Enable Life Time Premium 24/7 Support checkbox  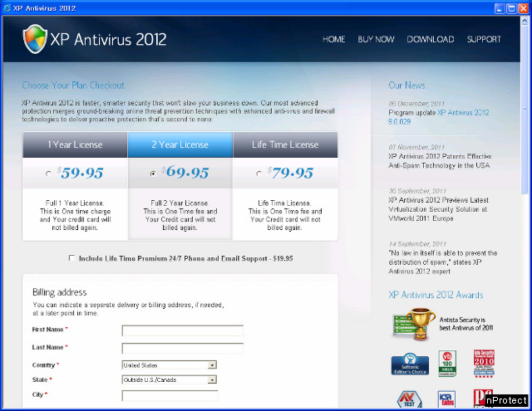click(x=71, y=258)
